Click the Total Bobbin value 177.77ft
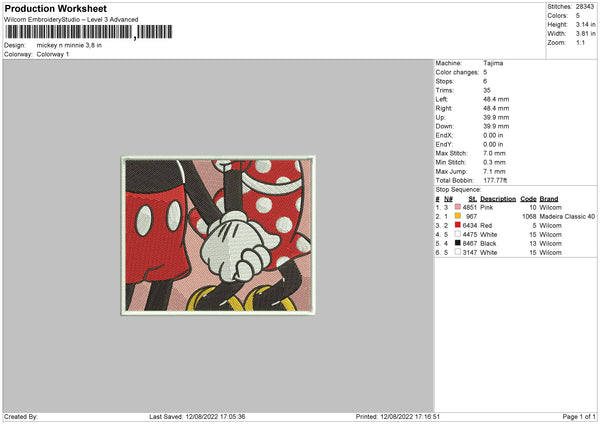 click(x=495, y=180)
